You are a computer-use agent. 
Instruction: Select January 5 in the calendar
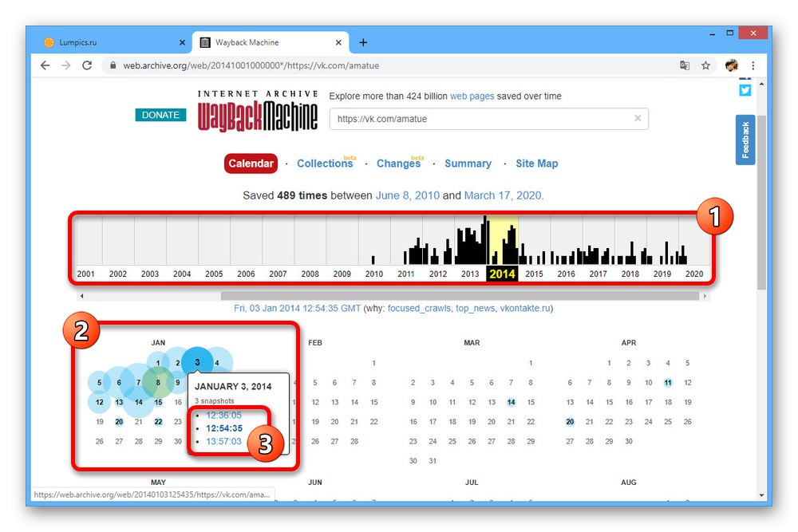(99, 383)
